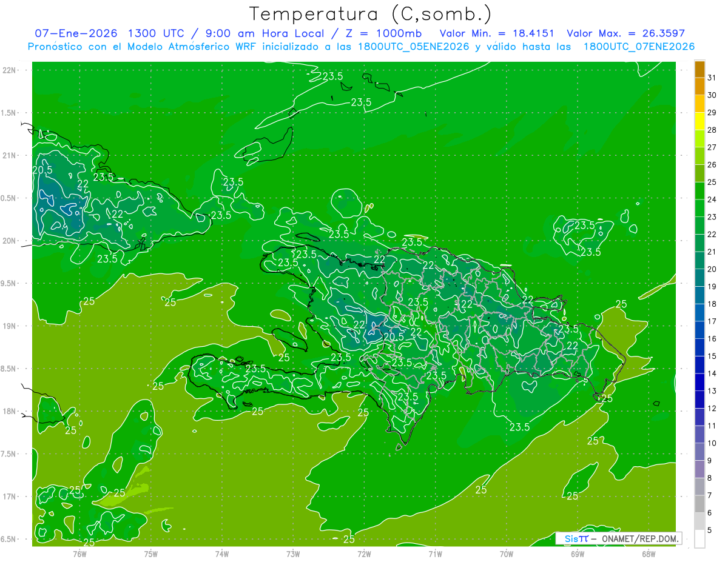Pick the orange swatch between 30 and 31
The image size is (728, 562).
point(699,87)
